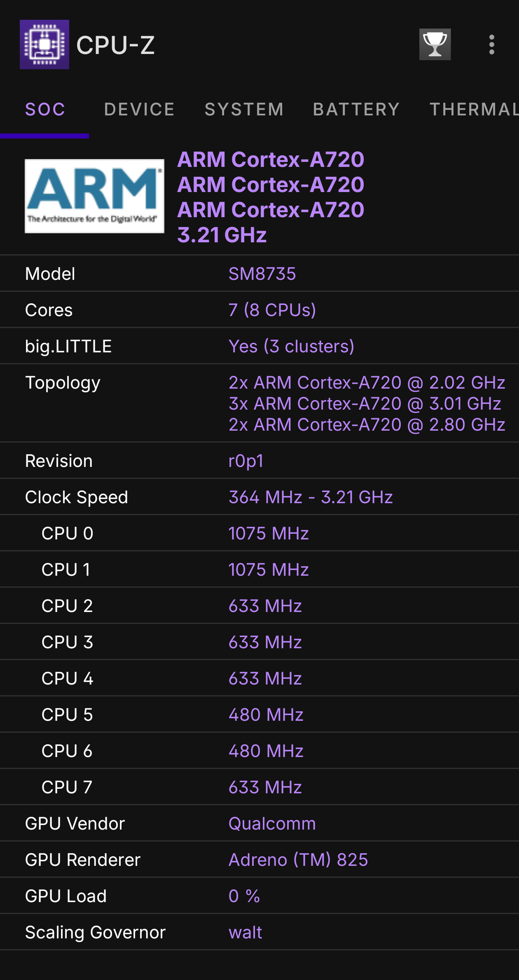The height and width of the screenshot is (980, 519).
Task: Tap the Clock Speed row
Action: pyautogui.click(x=259, y=497)
